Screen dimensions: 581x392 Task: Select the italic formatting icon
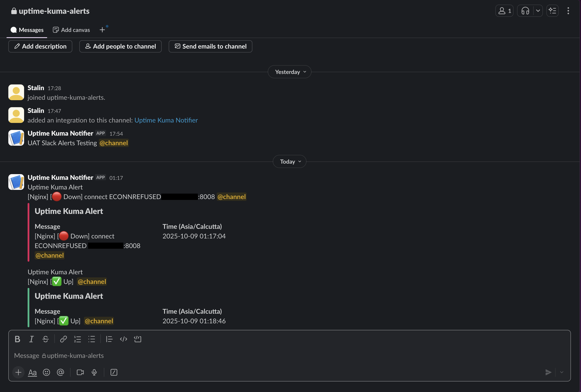coord(32,339)
